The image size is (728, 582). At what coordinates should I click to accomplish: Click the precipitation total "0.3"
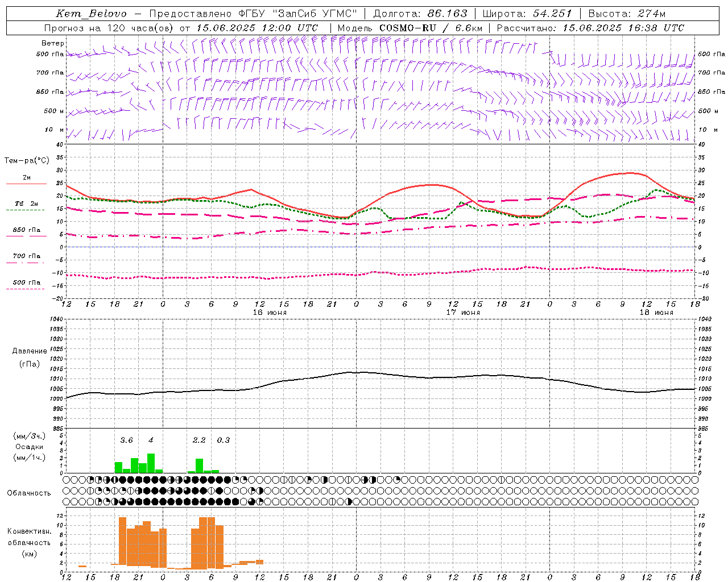[224, 440]
